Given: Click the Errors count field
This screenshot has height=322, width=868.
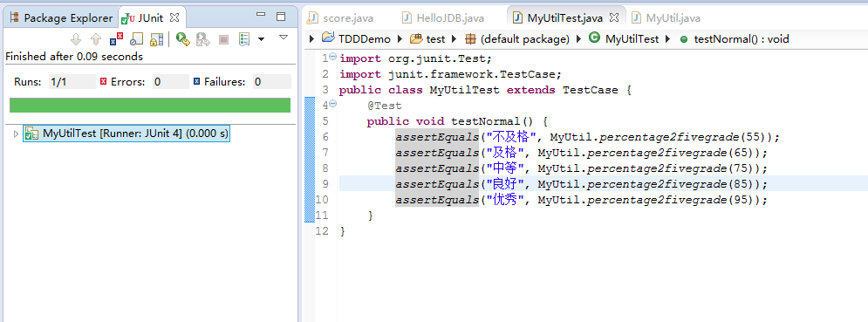Looking at the screenshot, I should (x=170, y=82).
